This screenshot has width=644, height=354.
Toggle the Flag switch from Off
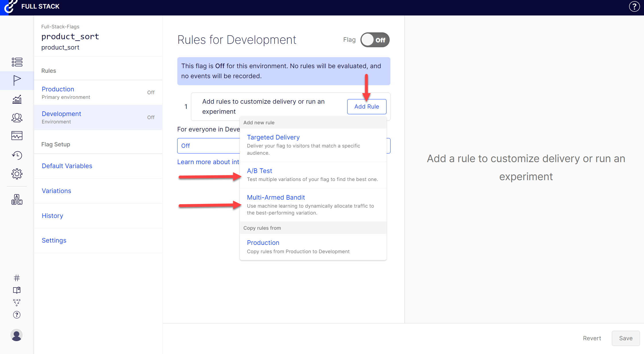(x=375, y=40)
